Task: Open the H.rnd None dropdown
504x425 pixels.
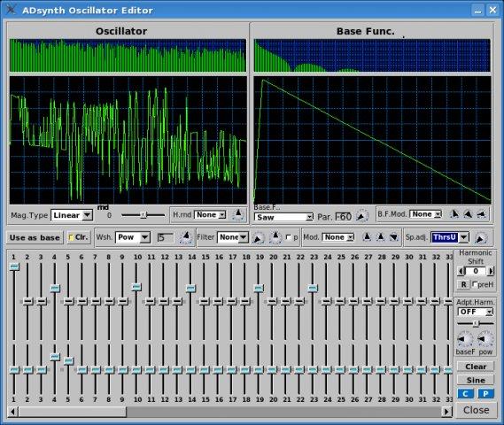Action: pos(210,214)
